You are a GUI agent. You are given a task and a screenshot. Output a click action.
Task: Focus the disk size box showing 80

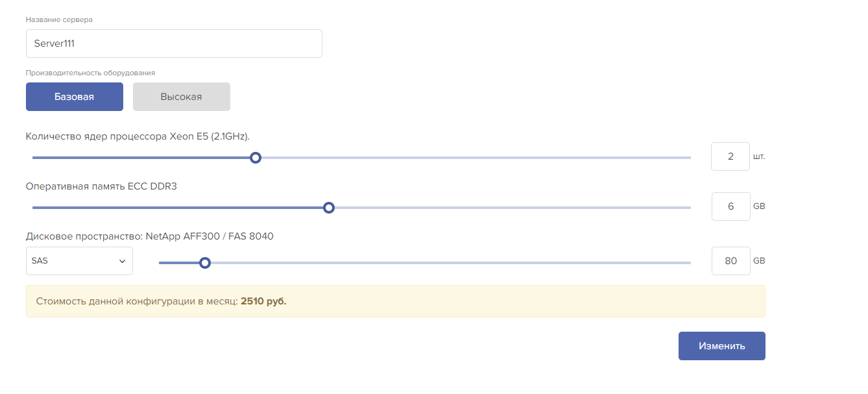tap(730, 261)
